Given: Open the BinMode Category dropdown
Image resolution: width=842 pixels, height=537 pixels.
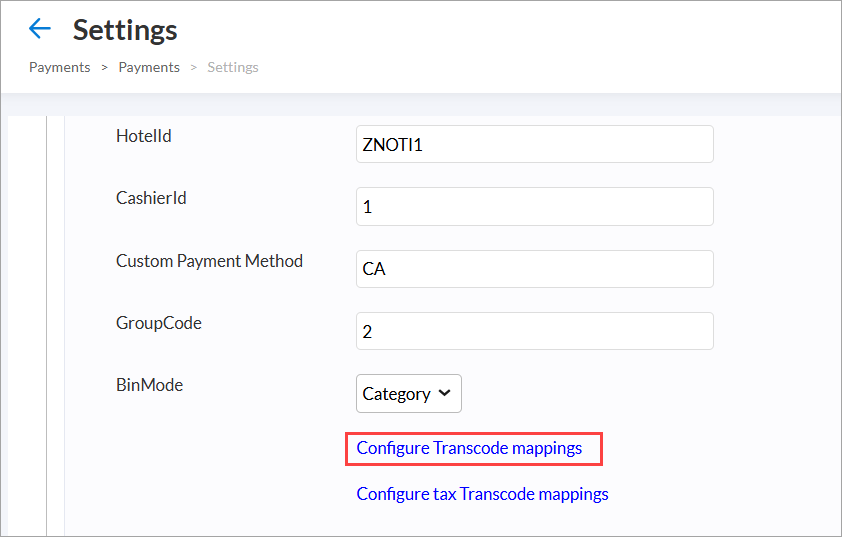Looking at the screenshot, I should pyautogui.click(x=409, y=394).
